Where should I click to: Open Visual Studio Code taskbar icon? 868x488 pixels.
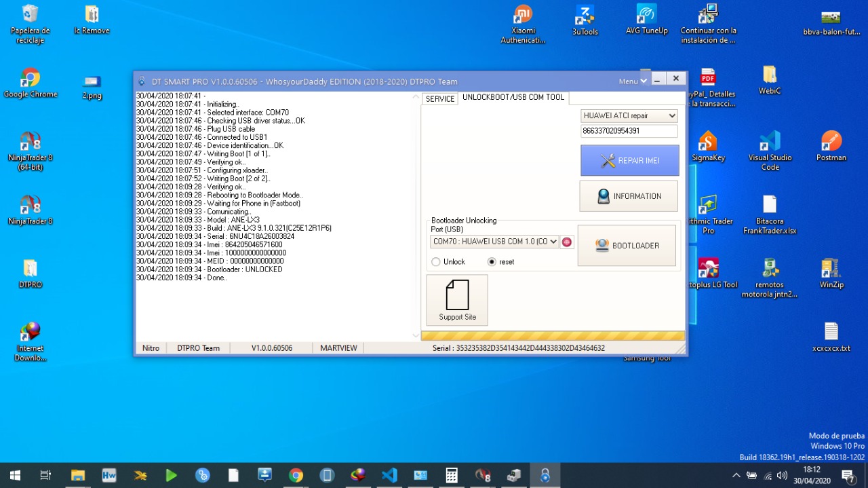pyautogui.click(x=389, y=475)
